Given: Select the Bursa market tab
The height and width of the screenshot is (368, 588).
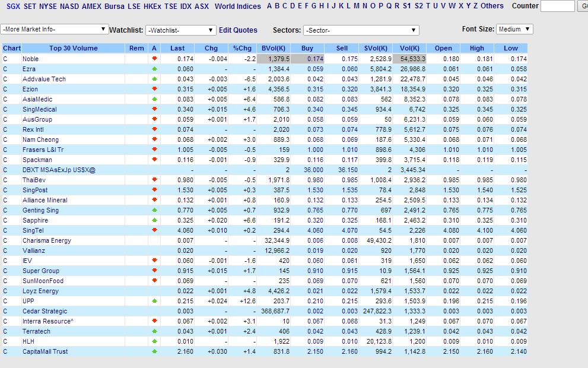Looking at the screenshot, I should (x=115, y=7).
